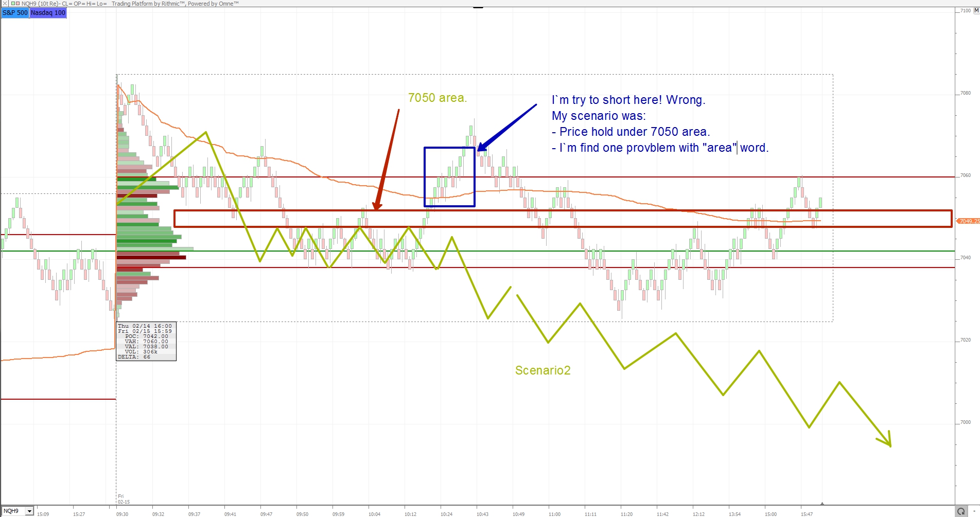Click the 7000 price axis label
Image resolution: width=980 pixels, height=517 pixels.
(x=965, y=422)
